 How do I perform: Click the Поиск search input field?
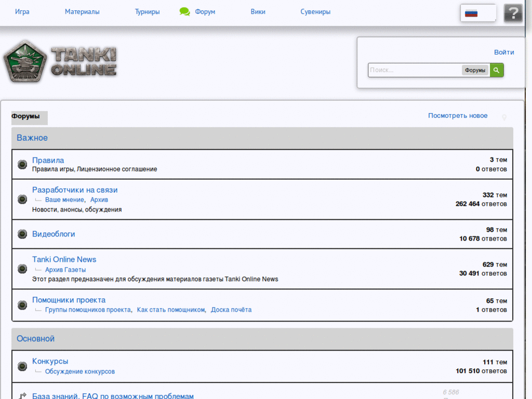[x=415, y=70]
